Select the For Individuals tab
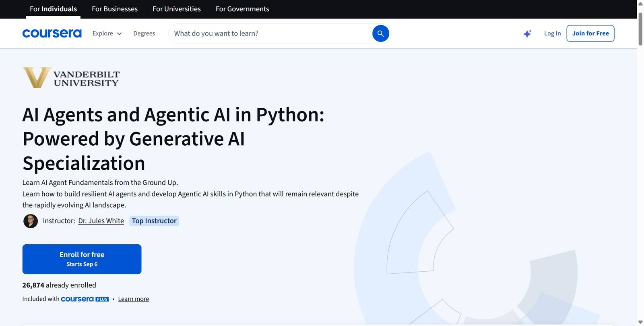Viewport: 644px width, 326px height. [x=53, y=9]
